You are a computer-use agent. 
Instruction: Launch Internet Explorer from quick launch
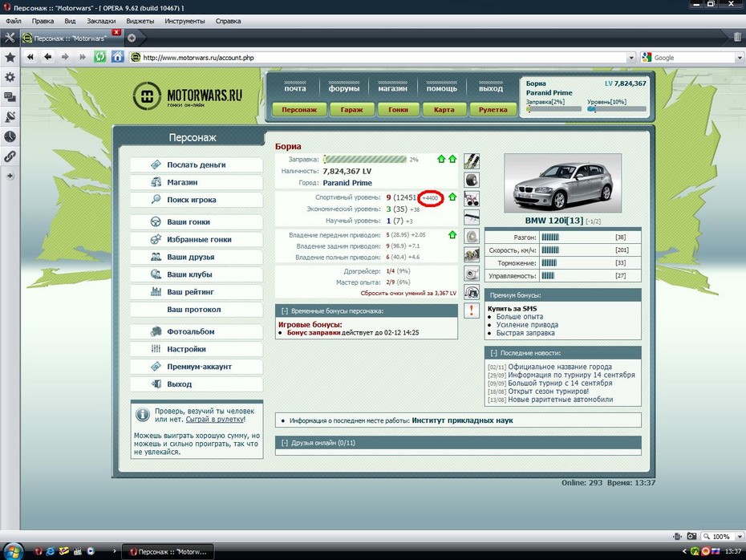50,551
